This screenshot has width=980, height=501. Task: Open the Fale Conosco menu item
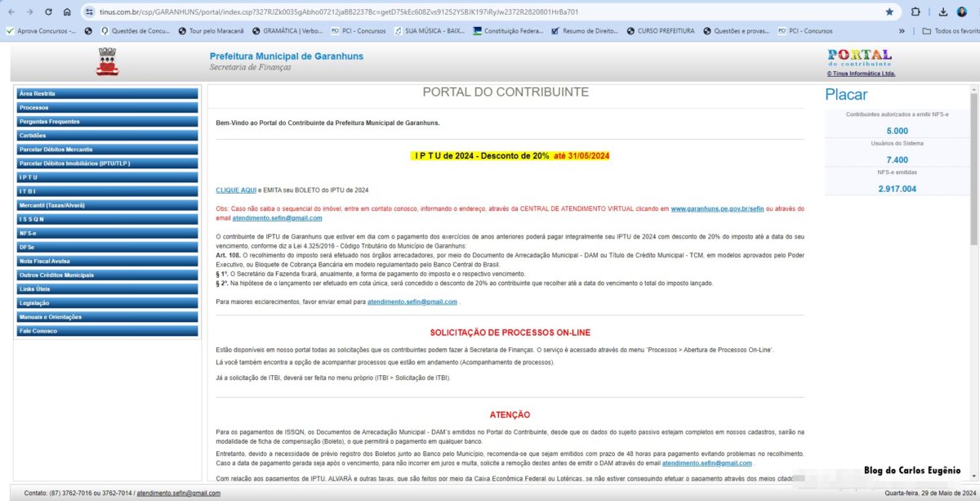pos(108,331)
